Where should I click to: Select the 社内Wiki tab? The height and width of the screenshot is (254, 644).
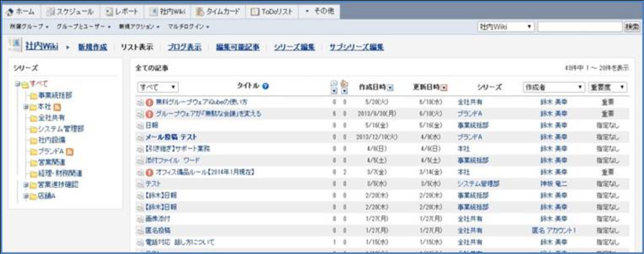167,12
